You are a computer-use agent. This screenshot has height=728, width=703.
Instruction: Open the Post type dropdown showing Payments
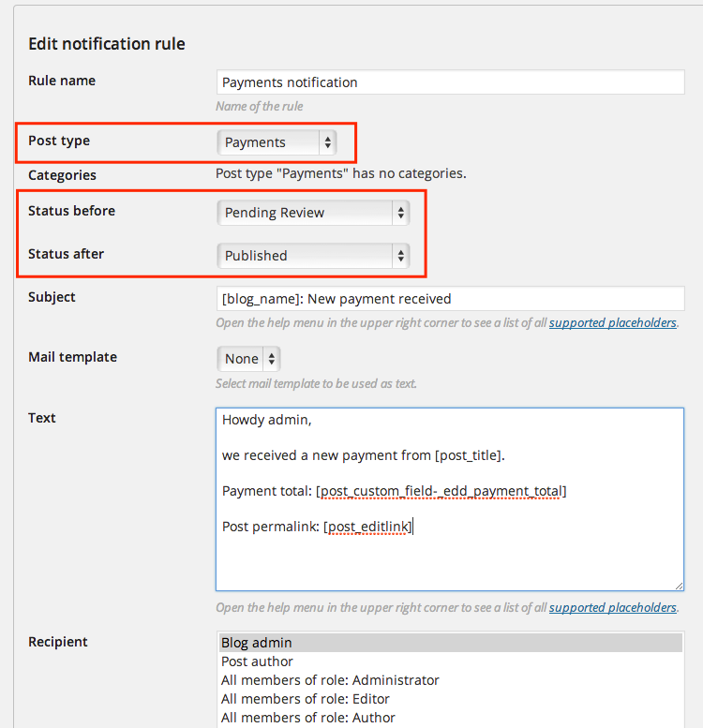point(277,142)
